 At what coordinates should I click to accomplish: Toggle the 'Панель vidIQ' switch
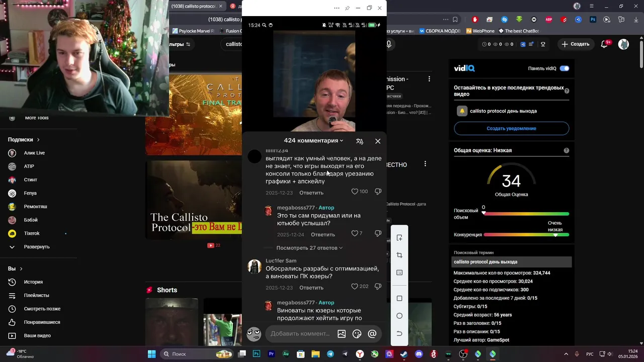[x=565, y=68]
